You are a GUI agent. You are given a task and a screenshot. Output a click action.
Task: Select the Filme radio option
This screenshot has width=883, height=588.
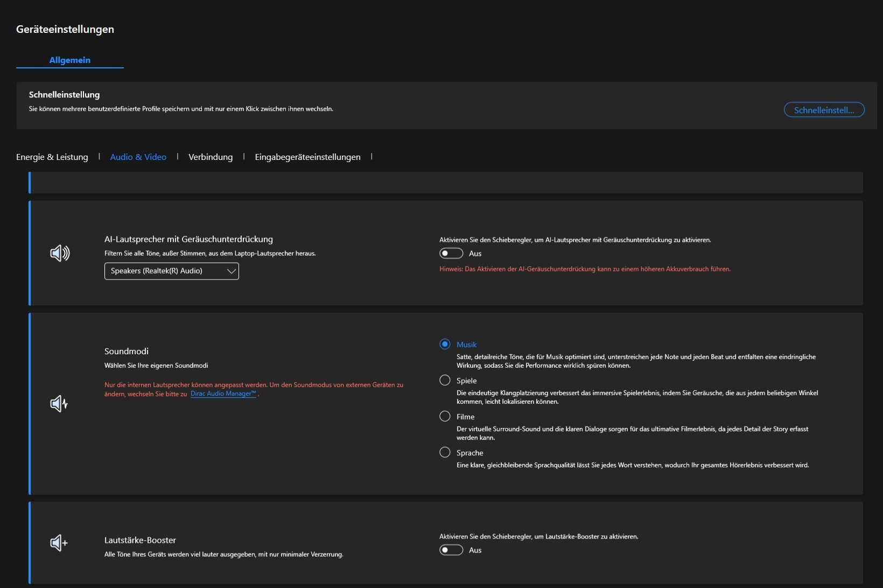click(x=445, y=416)
